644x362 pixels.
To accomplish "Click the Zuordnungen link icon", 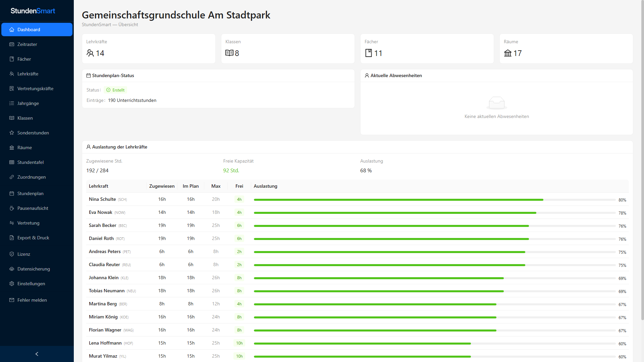I will click(x=12, y=177).
